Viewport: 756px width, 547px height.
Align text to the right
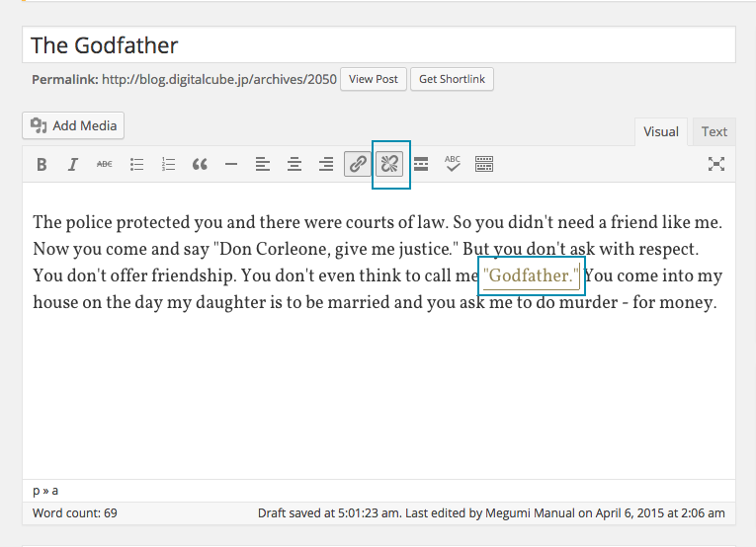click(x=325, y=165)
